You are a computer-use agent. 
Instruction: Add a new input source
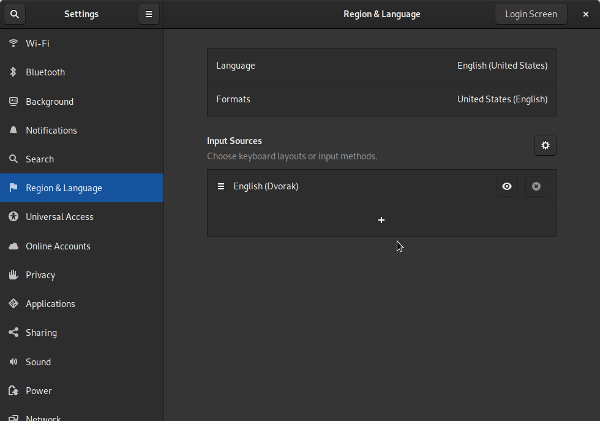(x=381, y=220)
